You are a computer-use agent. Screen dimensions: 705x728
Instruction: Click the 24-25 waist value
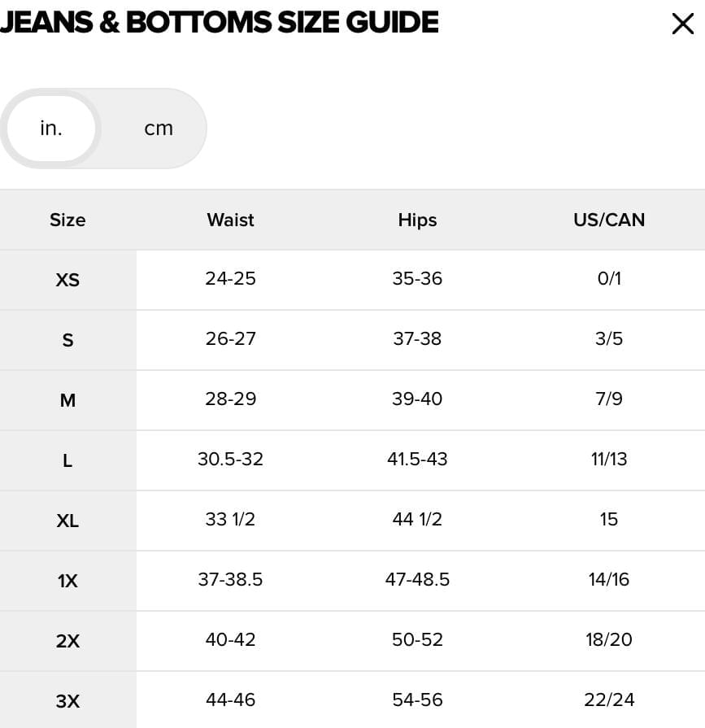tap(231, 278)
